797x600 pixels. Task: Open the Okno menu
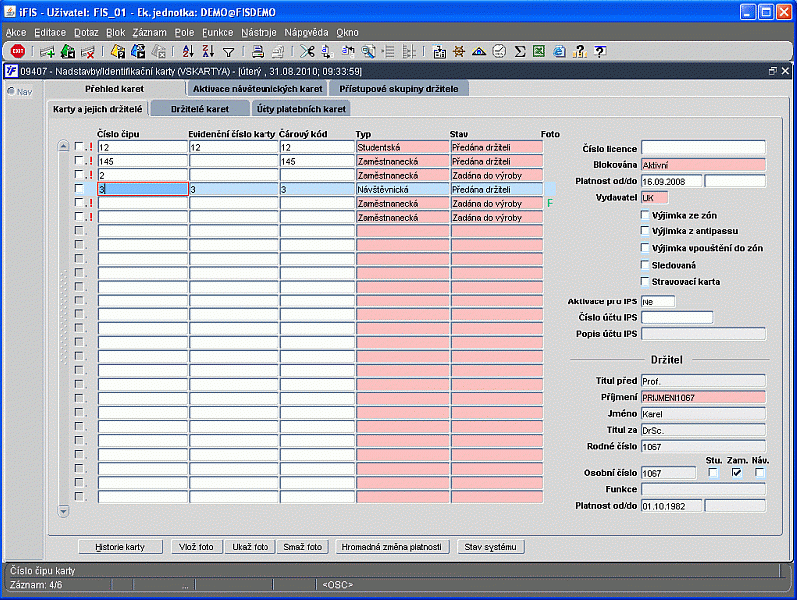(x=347, y=33)
